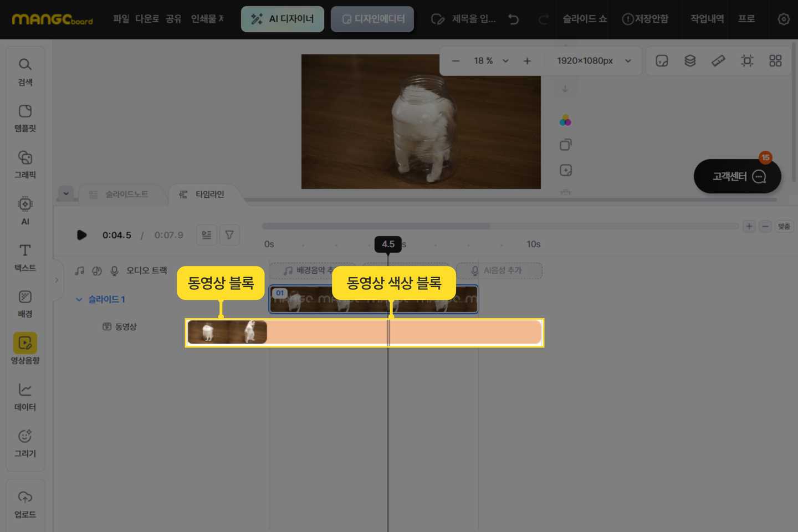Open the File (파일) menu
Image resolution: width=798 pixels, height=532 pixels.
click(121, 19)
